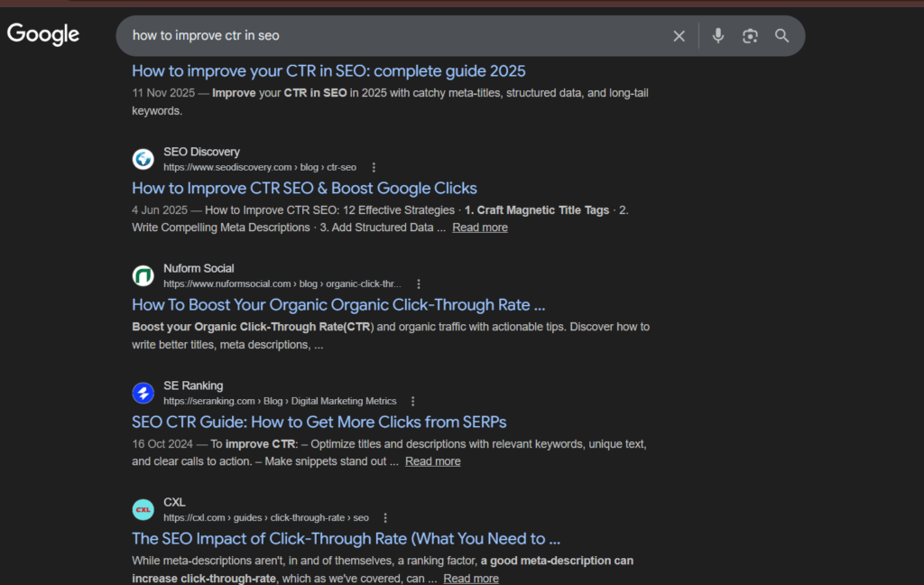Click the Google logo
Viewport: 924px width, 585px height.
pyautogui.click(x=42, y=34)
